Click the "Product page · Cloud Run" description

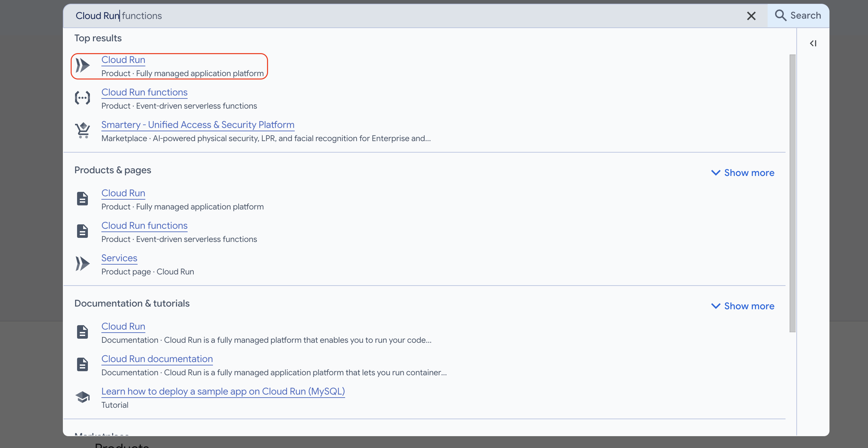pyautogui.click(x=148, y=272)
